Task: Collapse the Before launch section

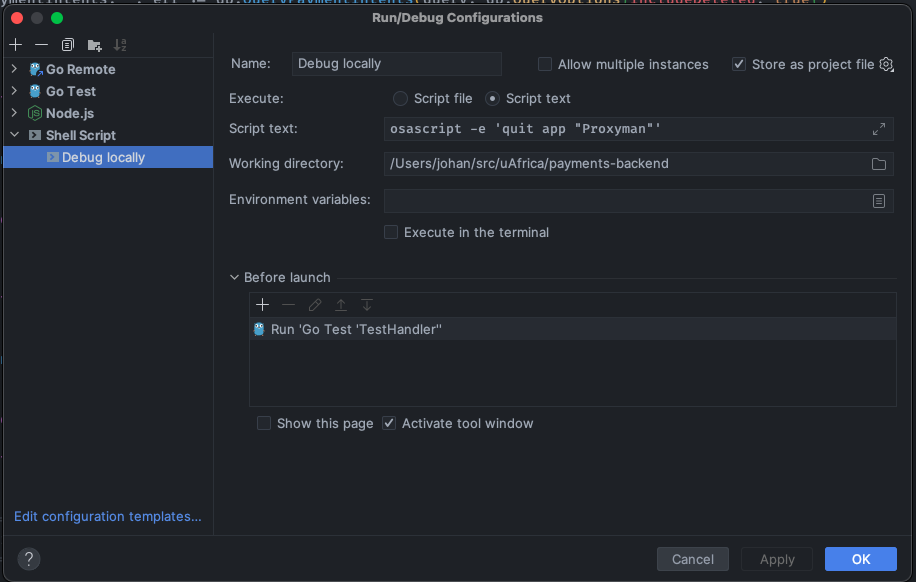Action: [x=234, y=278]
